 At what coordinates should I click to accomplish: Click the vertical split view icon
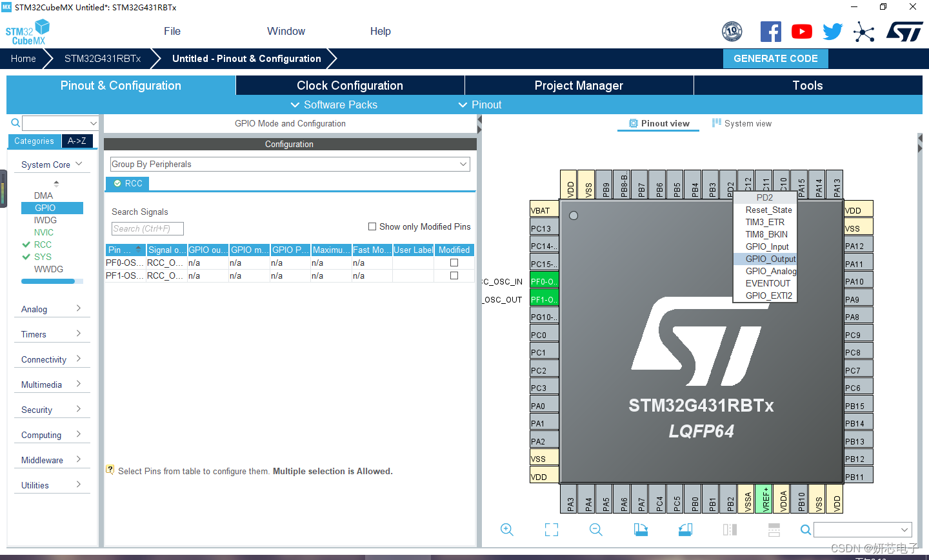coord(774,530)
